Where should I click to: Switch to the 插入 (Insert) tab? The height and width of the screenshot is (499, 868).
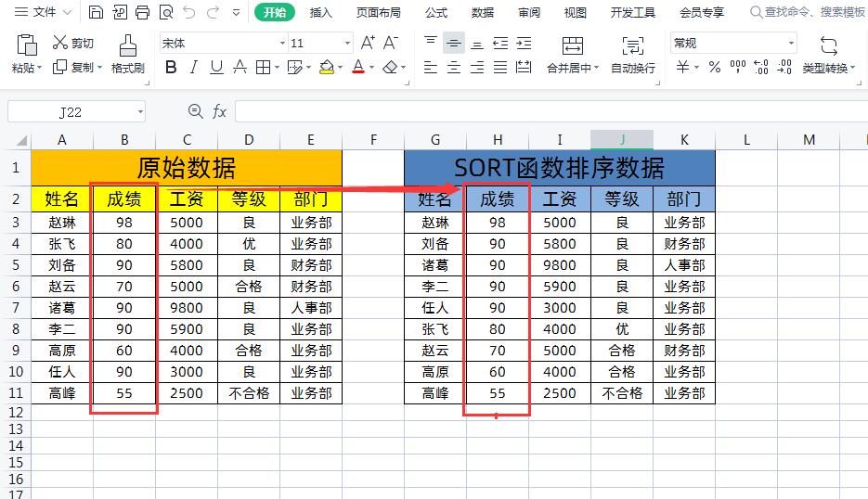tap(321, 13)
